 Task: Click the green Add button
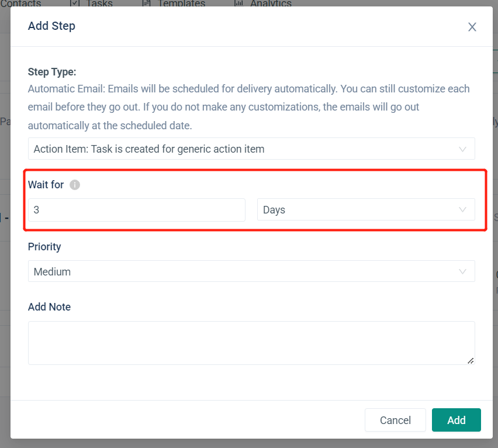pos(456,420)
